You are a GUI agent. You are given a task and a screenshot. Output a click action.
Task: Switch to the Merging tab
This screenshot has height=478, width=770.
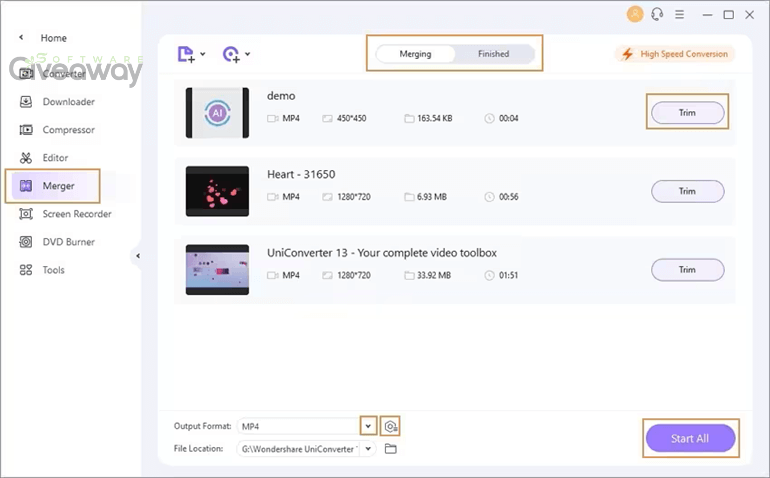click(415, 54)
